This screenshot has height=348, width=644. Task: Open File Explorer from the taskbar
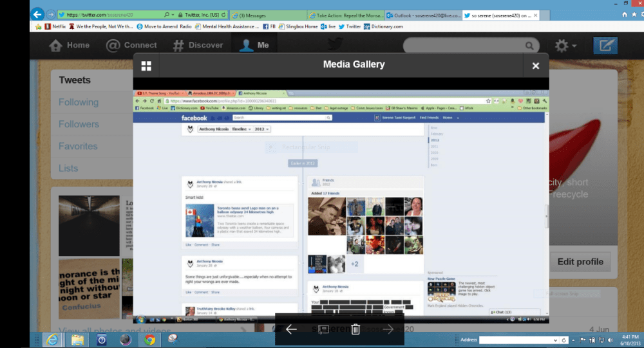pyautogui.click(x=78, y=339)
